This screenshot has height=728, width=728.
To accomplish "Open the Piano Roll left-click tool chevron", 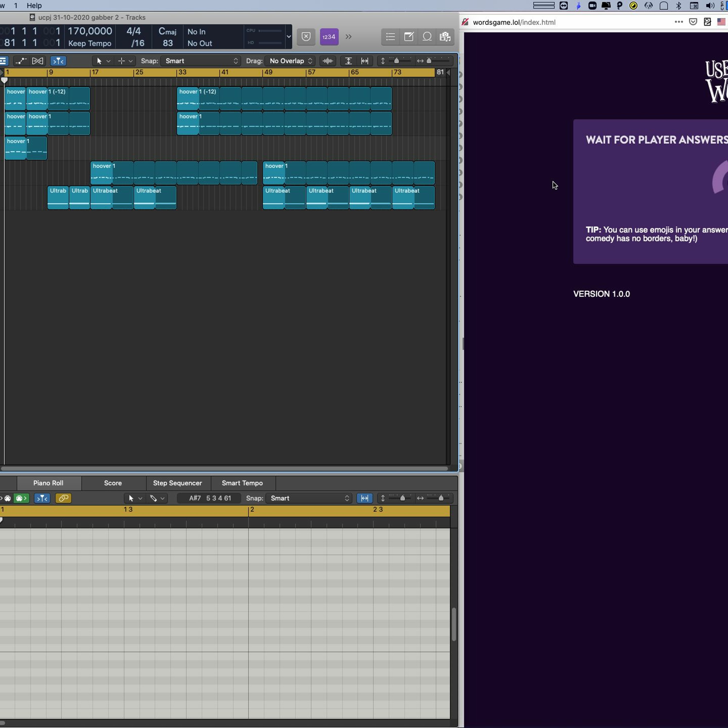I will pyautogui.click(x=140, y=498).
